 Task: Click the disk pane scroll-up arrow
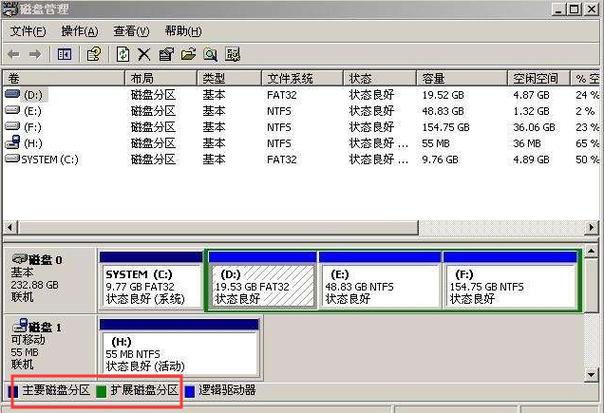[591, 252]
